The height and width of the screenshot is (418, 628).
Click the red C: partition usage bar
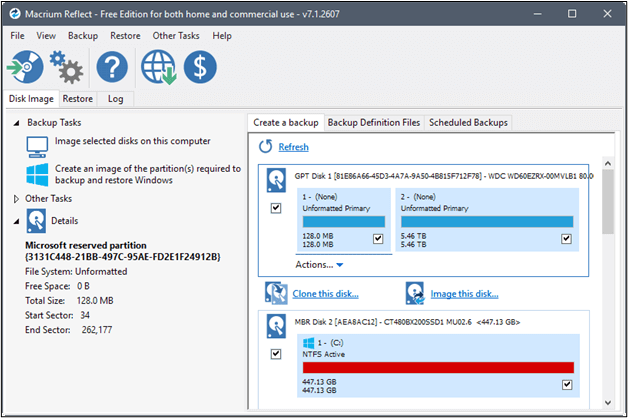[x=436, y=367]
